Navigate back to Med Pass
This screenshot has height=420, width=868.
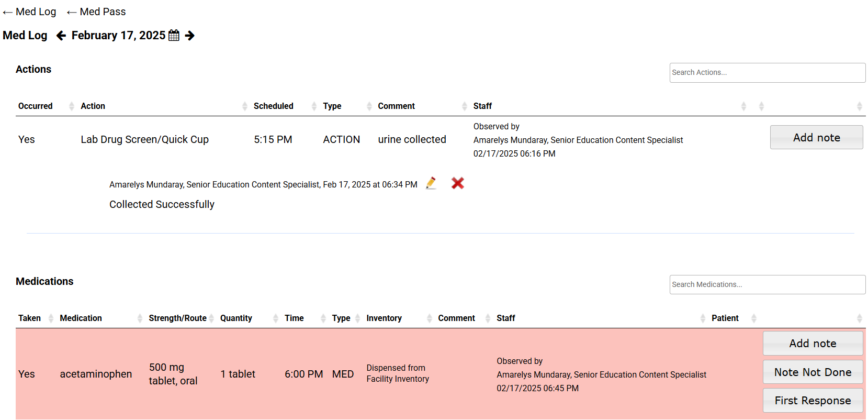pyautogui.click(x=97, y=12)
